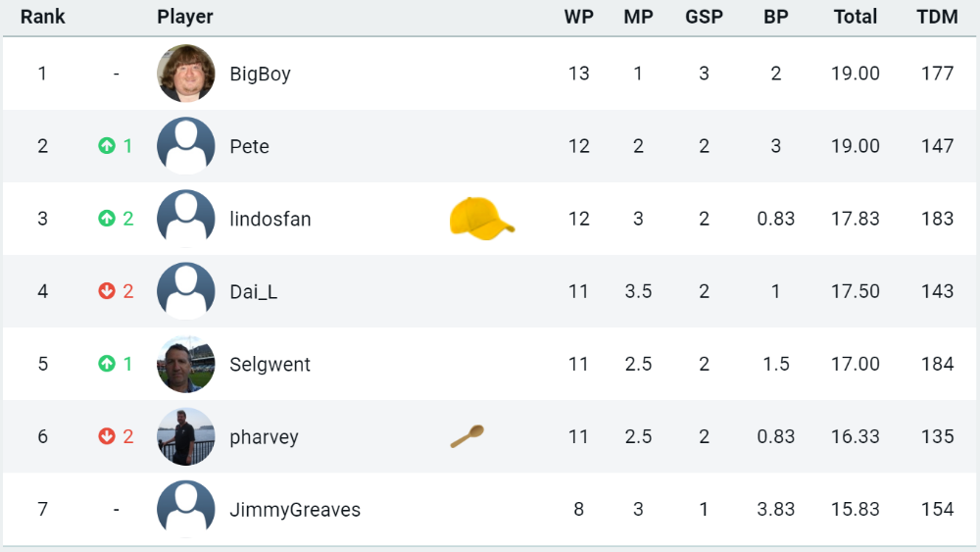The width and height of the screenshot is (980, 552).
Task: Click green up arrow in Selgwent's row
Action: [107, 363]
